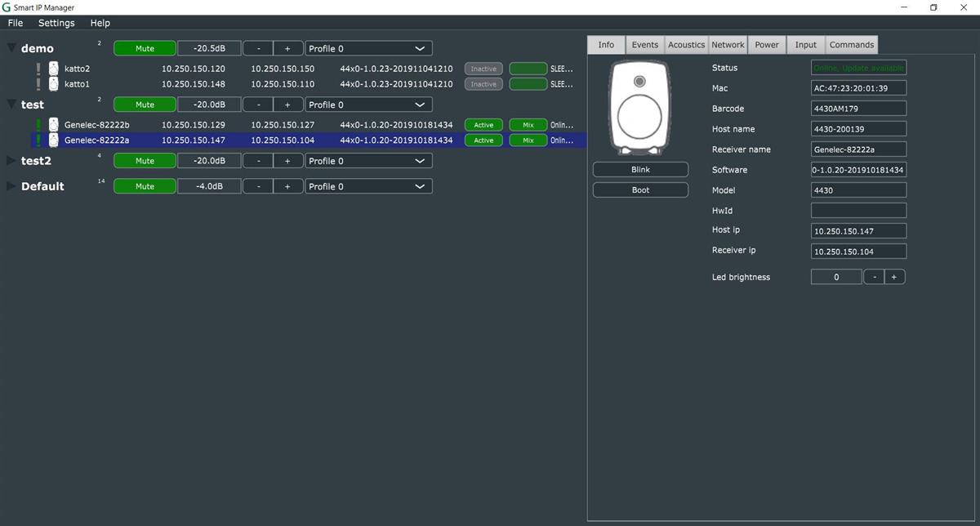
Task: Toggle Mute for the demo group
Action: [x=145, y=48]
